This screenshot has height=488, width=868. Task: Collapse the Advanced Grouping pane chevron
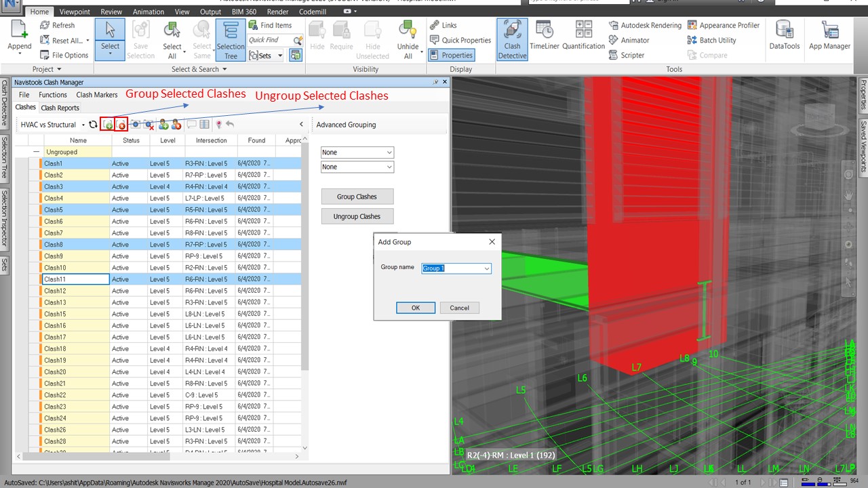(x=302, y=124)
